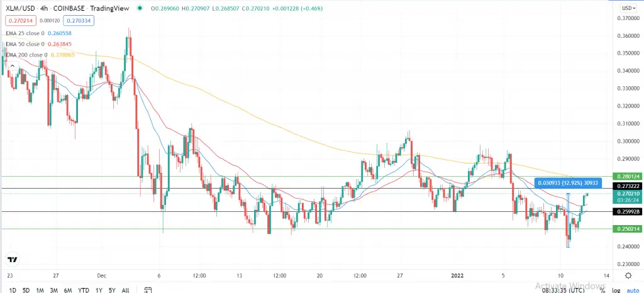Toggle the log scale
Viewport: 644px width, 293px height.
[616, 290]
